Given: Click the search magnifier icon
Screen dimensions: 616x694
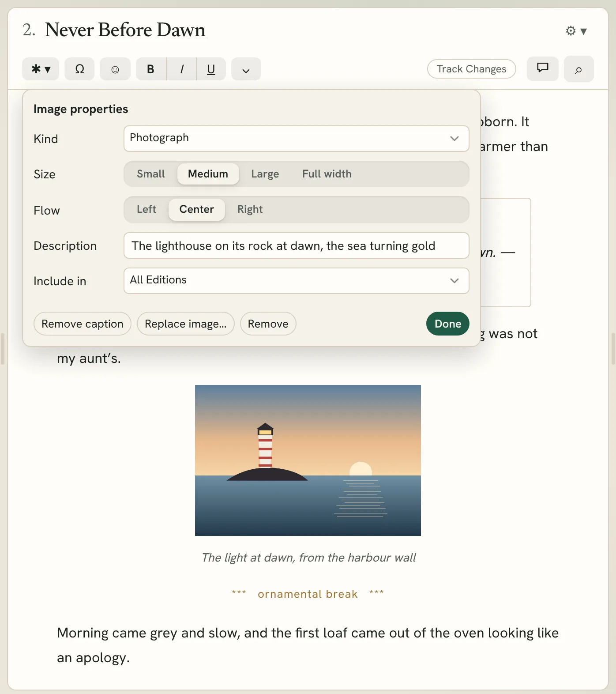Looking at the screenshot, I should [579, 69].
